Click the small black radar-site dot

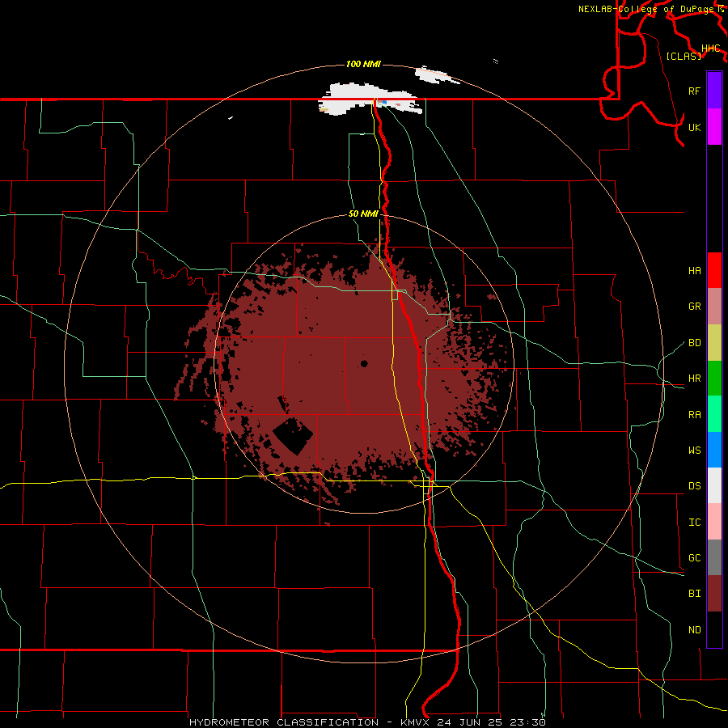tap(364, 363)
